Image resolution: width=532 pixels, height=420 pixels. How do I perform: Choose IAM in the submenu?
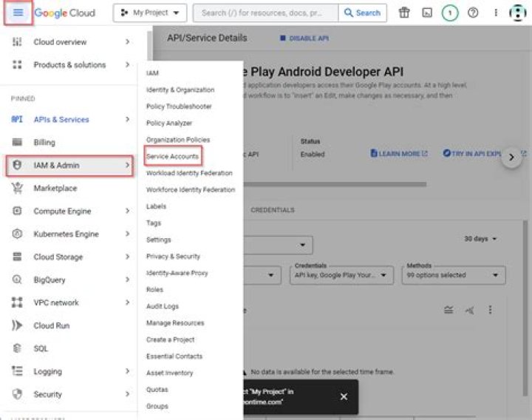click(x=152, y=73)
